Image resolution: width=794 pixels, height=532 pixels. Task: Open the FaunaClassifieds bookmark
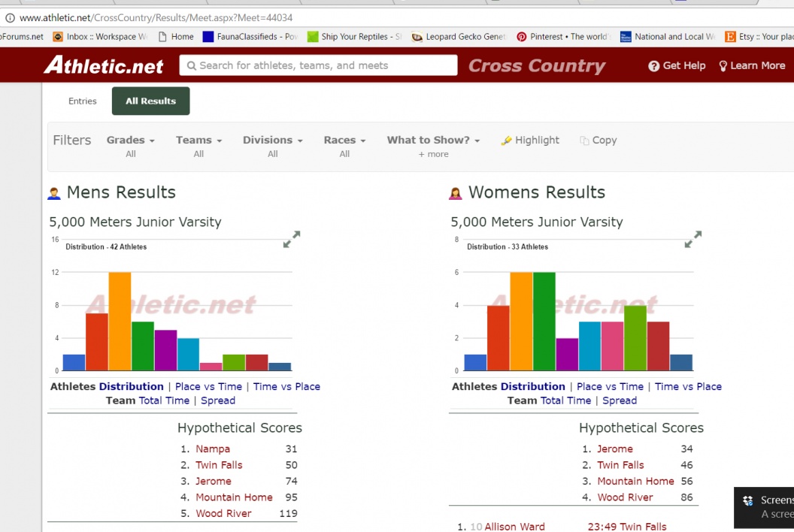tap(250, 37)
